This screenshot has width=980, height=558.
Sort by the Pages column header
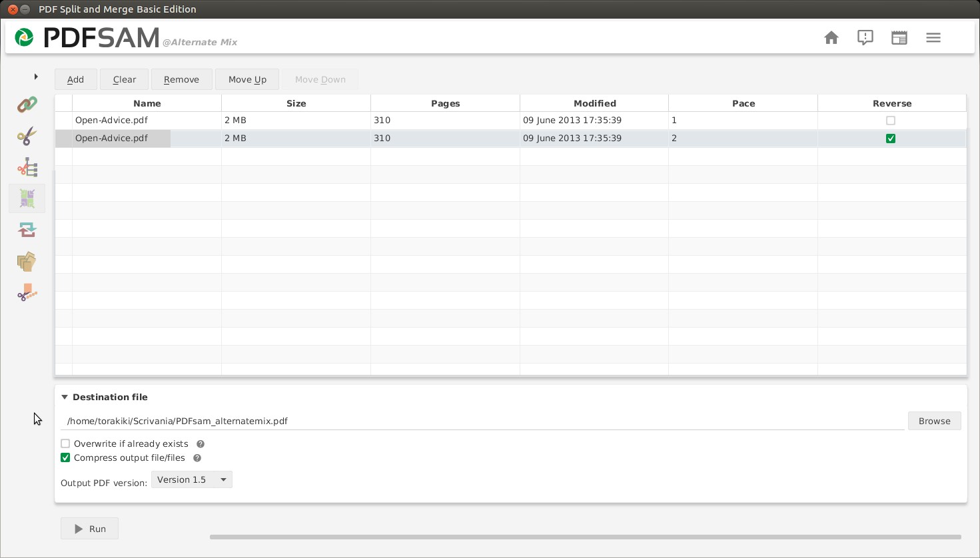446,103
